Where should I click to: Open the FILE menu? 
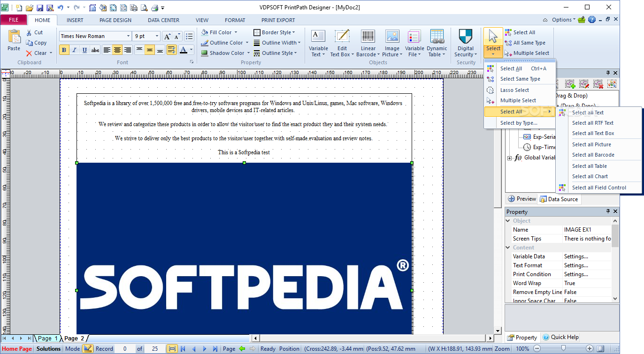[x=14, y=20]
